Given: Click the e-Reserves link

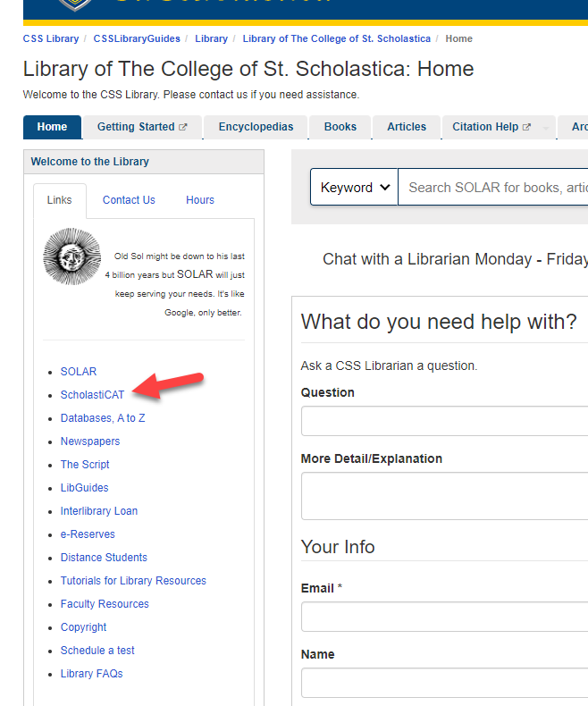Looking at the screenshot, I should 88,534.
